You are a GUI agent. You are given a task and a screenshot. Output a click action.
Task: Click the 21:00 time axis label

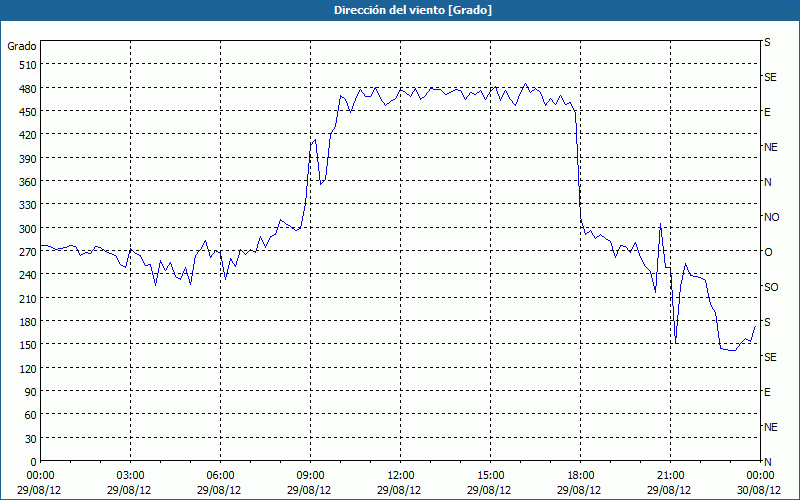[670, 476]
